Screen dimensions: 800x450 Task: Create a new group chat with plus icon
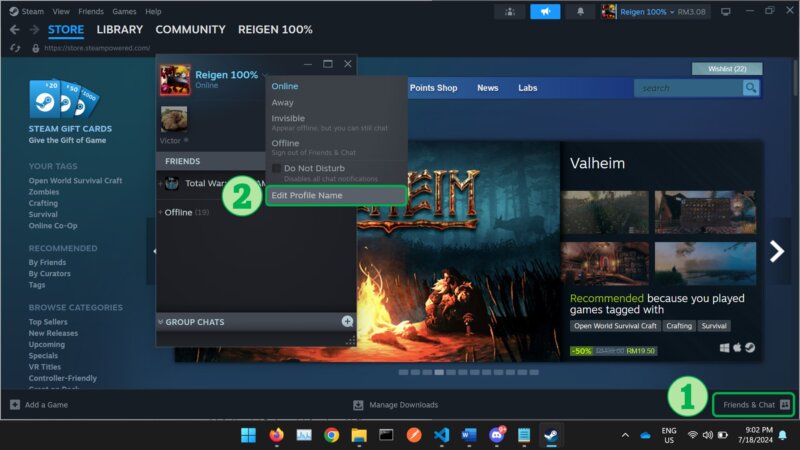point(347,321)
